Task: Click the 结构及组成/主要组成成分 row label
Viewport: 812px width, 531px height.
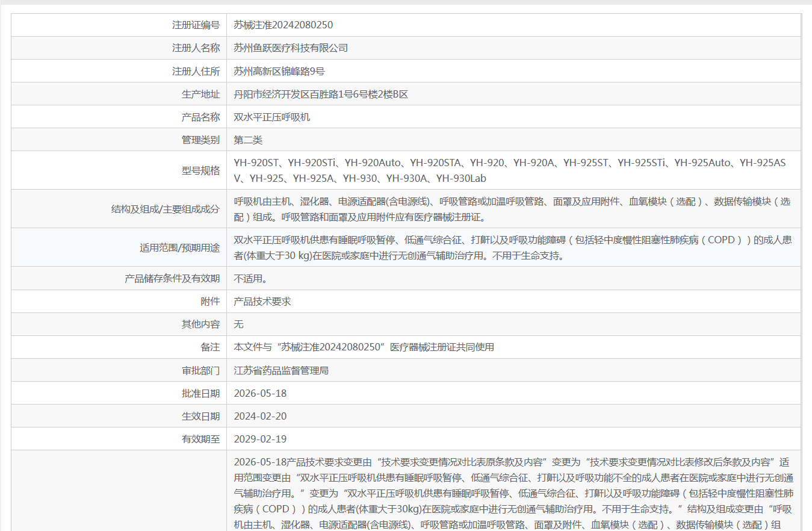Action: click(166, 209)
